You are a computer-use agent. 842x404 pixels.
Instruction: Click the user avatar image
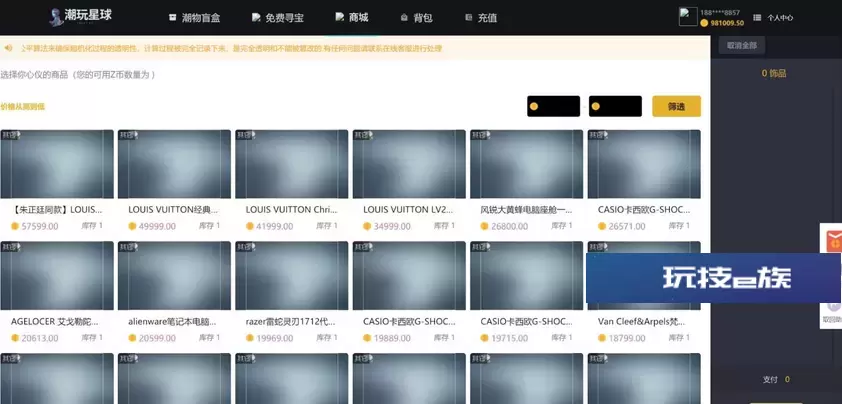(x=688, y=17)
